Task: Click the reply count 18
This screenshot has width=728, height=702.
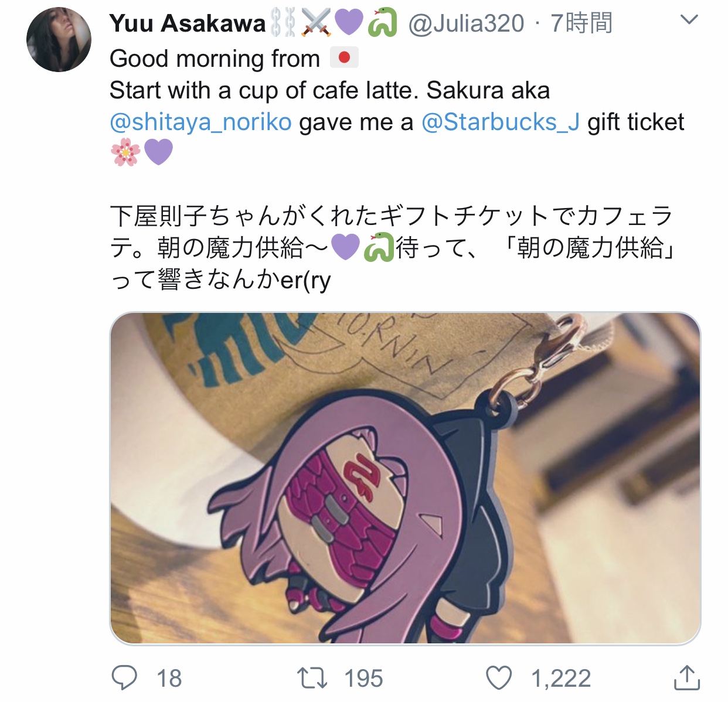Action: point(169,679)
